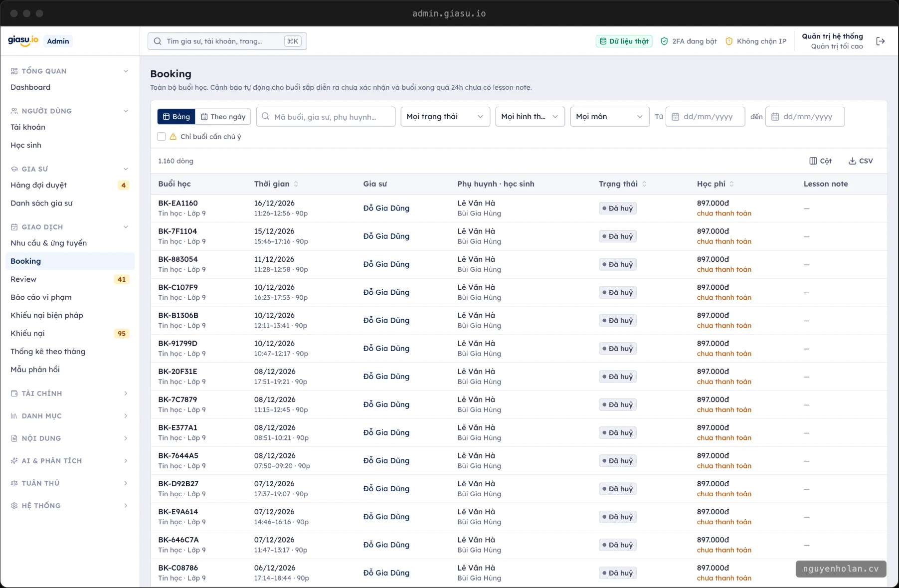Open Khiếu nại with 95 badge
Screen dimensions: 899x588
coord(70,334)
